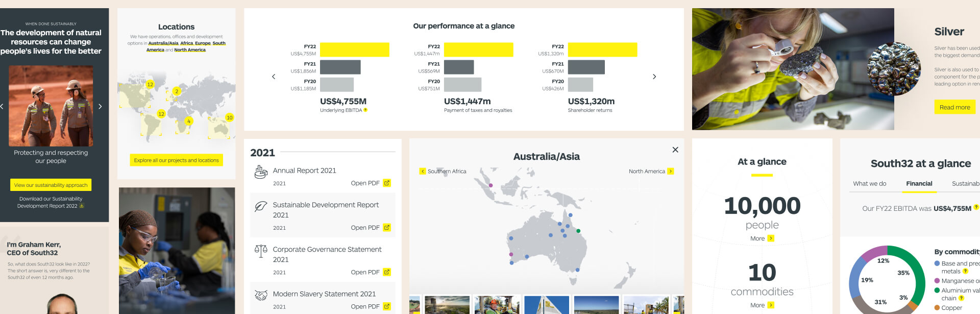The height and width of the screenshot is (314, 980).
Task: Click the help icon next to FY22 EBITDA
Action: tap(976, 207)
